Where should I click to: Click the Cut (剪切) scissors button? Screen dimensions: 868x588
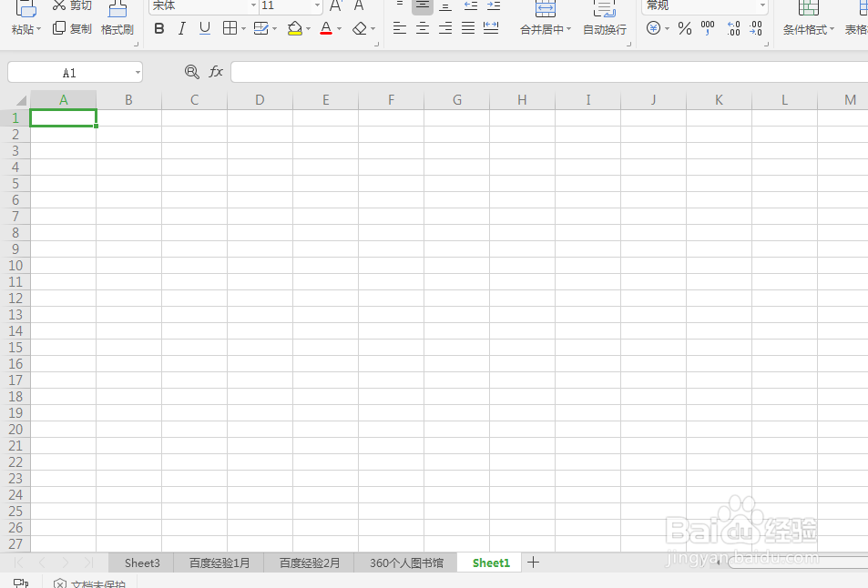point(72,5)
